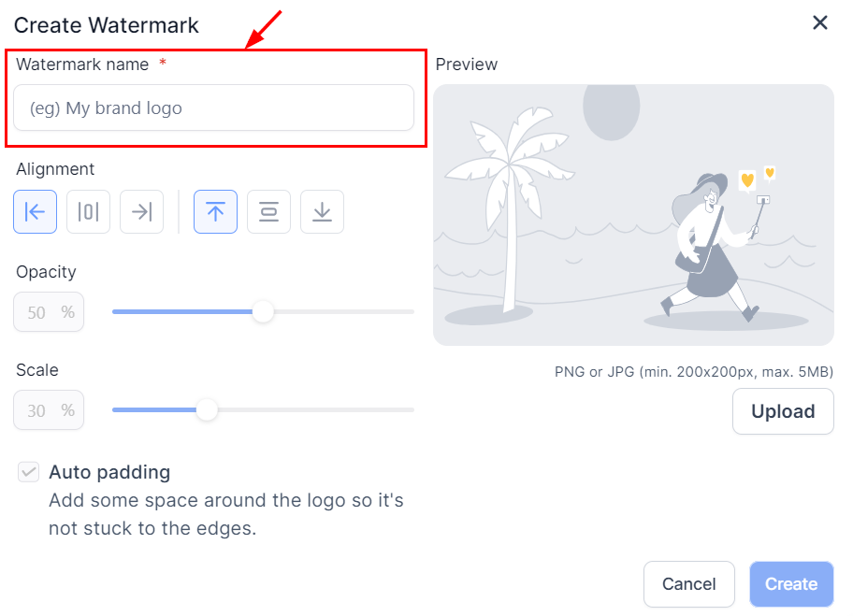This screenshot has height=616, width=853.
Task: Click the Opacity slider handle
Action: [x=263, y=311]
